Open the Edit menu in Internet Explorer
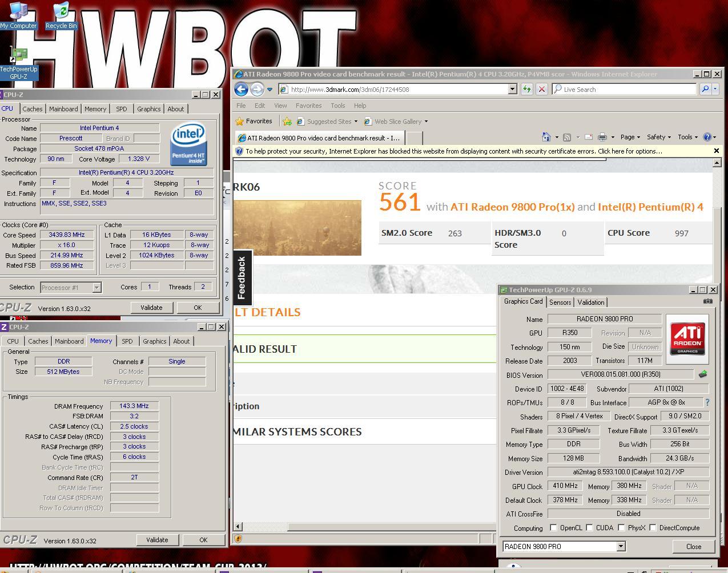This screenshot has width=728, height=573. [x=260, y=106]
